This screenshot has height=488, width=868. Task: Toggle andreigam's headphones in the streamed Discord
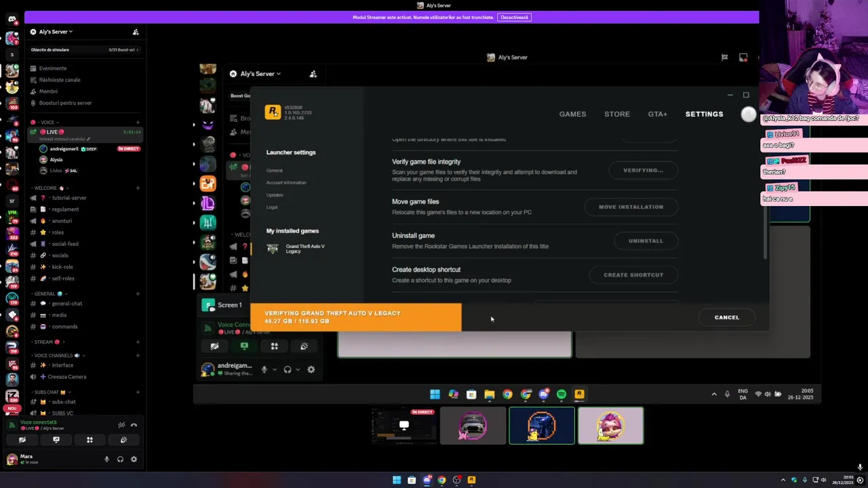click(x=288, y=369)
